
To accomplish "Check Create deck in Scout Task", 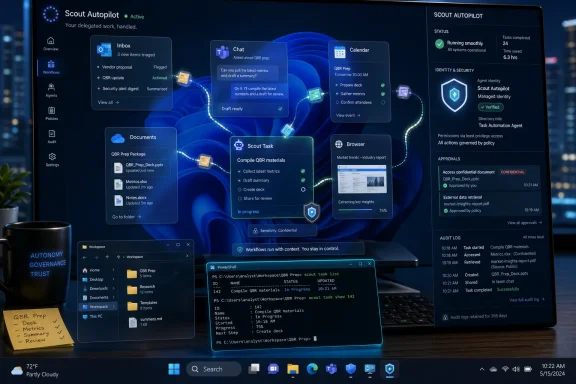I will coord(303,190).
